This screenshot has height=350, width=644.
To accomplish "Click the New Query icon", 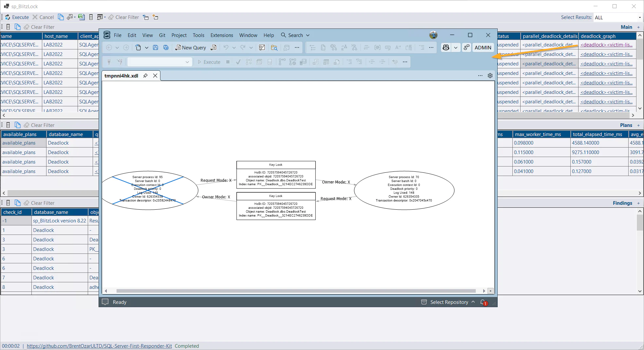I will click(x=191, y=48).
